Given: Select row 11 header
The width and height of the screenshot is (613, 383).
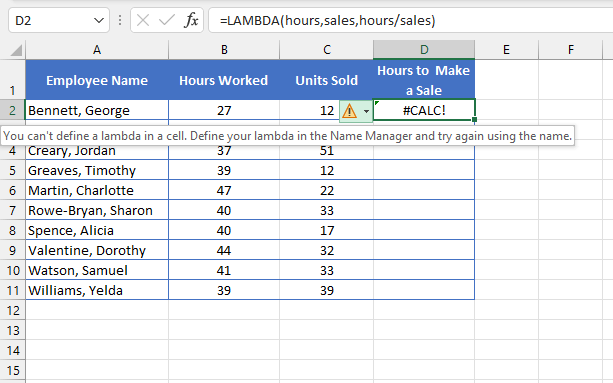Looking at the screenshot, I should [x=13, y=290].
